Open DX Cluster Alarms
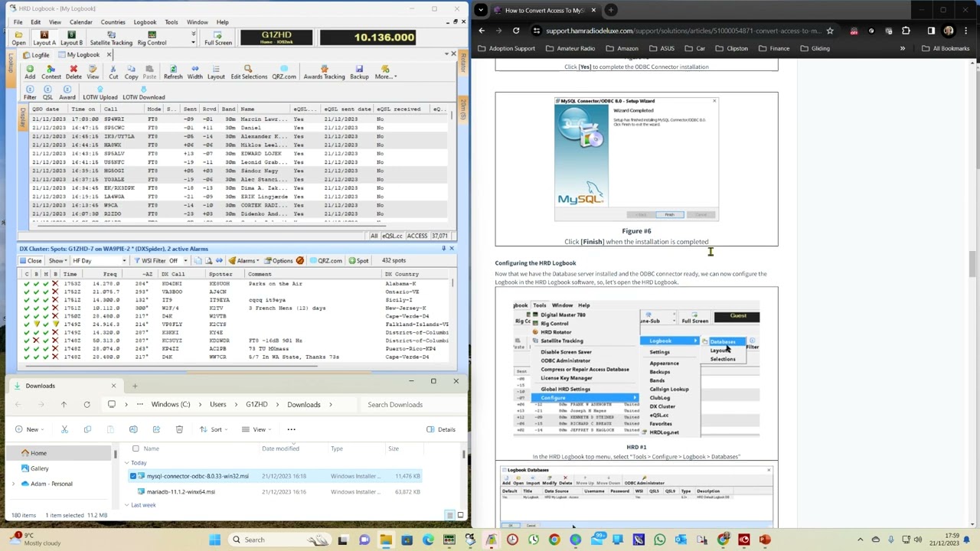Screen dimensions: 980x551 245,260
